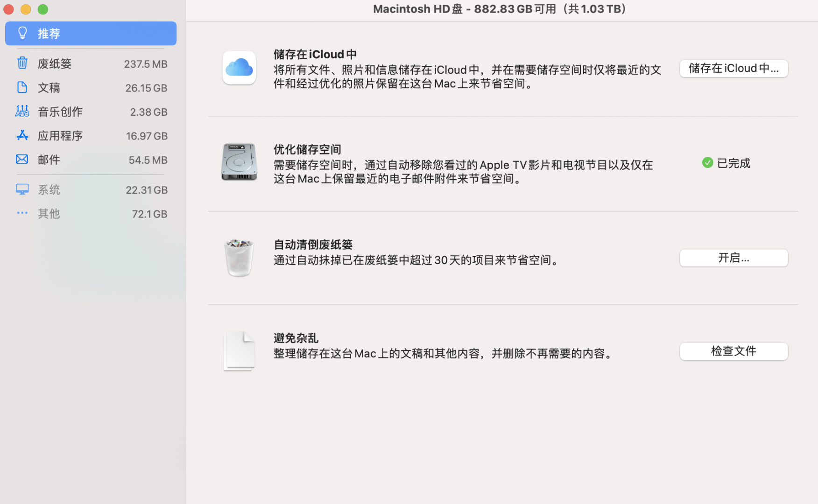The width and height of the screenshot is (818, 504).
Task: Click the document icon beside 文稿
Action: pos(22,87)
